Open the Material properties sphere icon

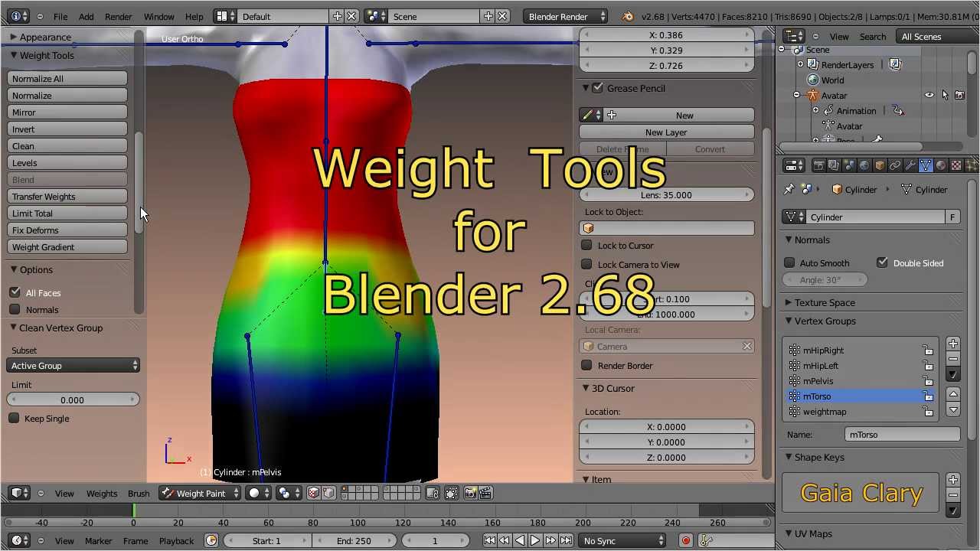coord(941,165)
